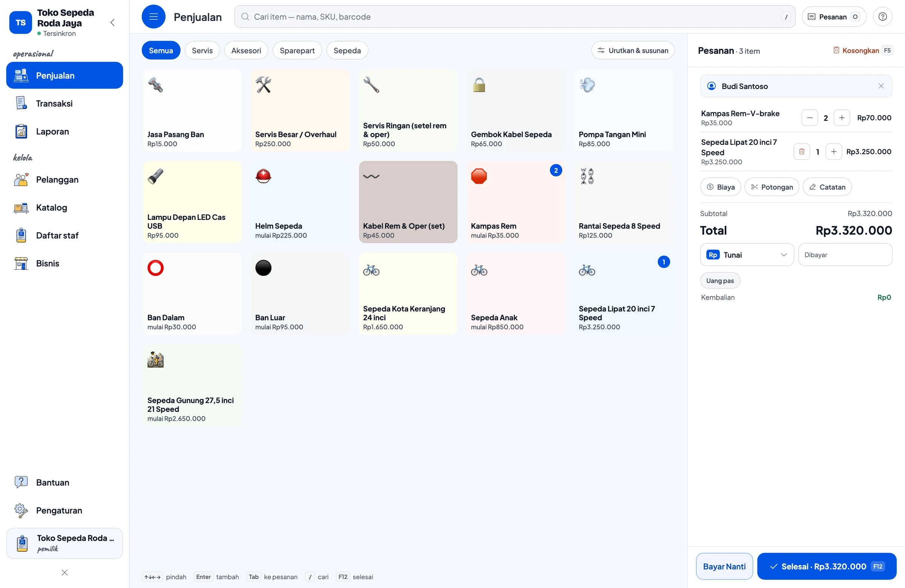Open Daftar staf page
Viewport: 905px width, 588px height.
coord(64,235)
